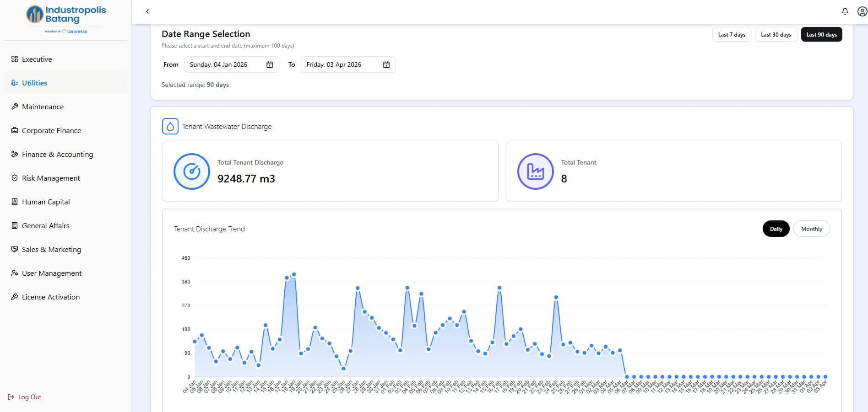Go to User Management
This screenshot has width=868, height=412.
tap(65, 273)
